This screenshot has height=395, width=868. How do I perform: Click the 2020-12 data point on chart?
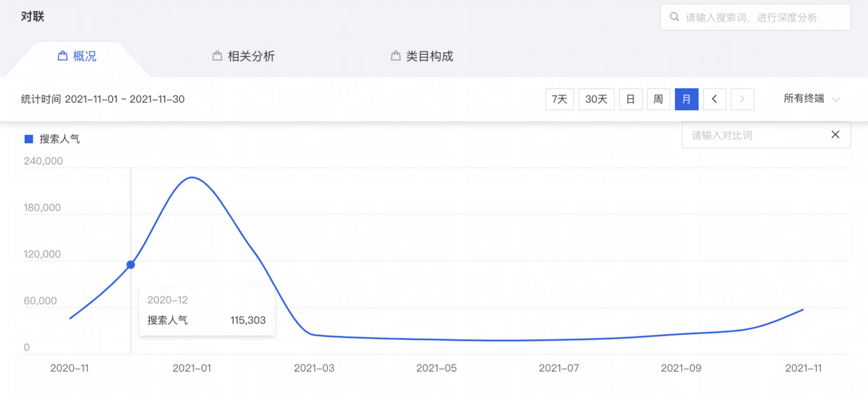pyautogui.click(x=131, y=265)
